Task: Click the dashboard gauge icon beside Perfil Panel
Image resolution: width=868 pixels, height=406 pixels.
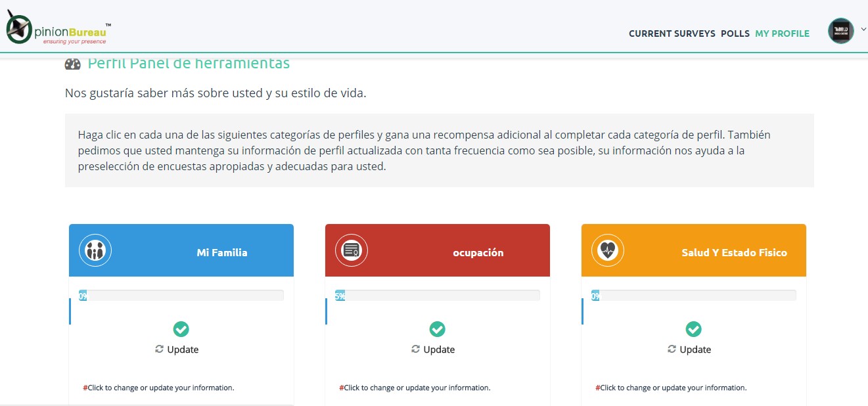Action: click(x=72, y=64)
